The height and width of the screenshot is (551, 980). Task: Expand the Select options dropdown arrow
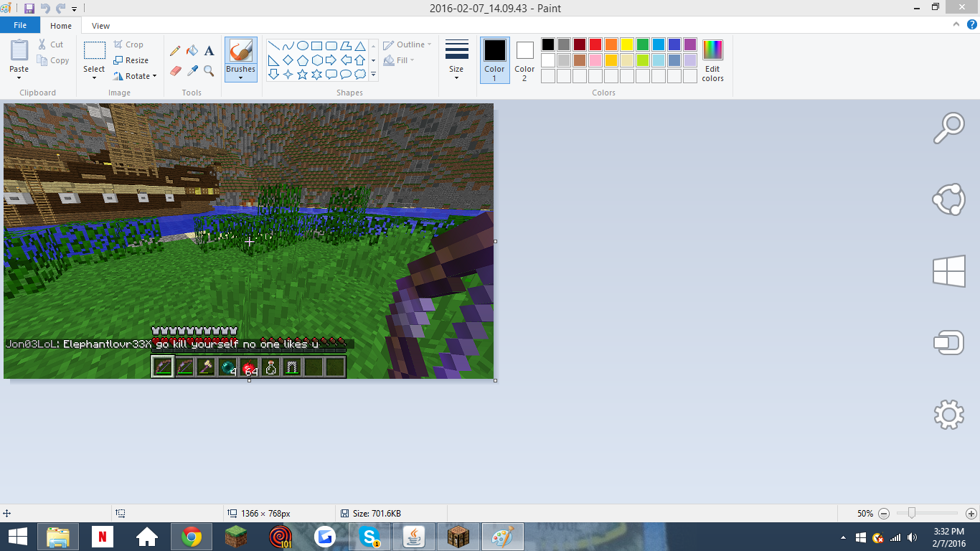click(94, 77)
